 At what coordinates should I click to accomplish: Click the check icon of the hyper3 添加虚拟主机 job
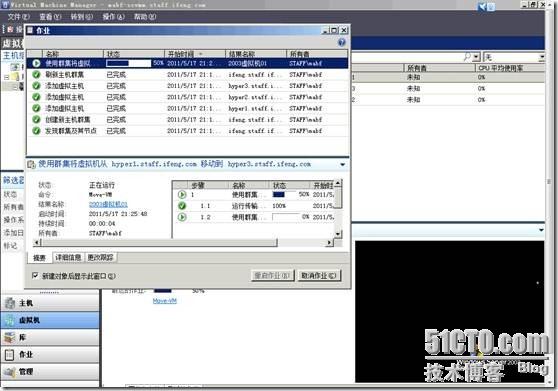point(36,86)
